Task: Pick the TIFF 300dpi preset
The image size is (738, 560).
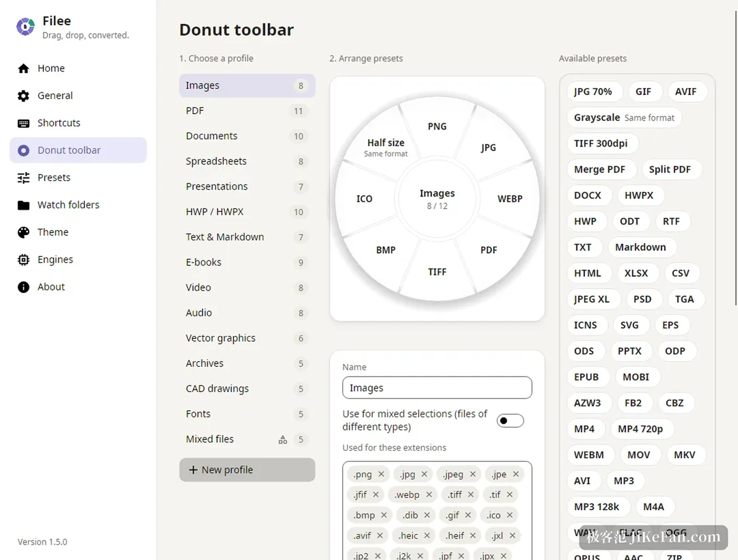Action: pyautogui.click(x=601, y=143)
